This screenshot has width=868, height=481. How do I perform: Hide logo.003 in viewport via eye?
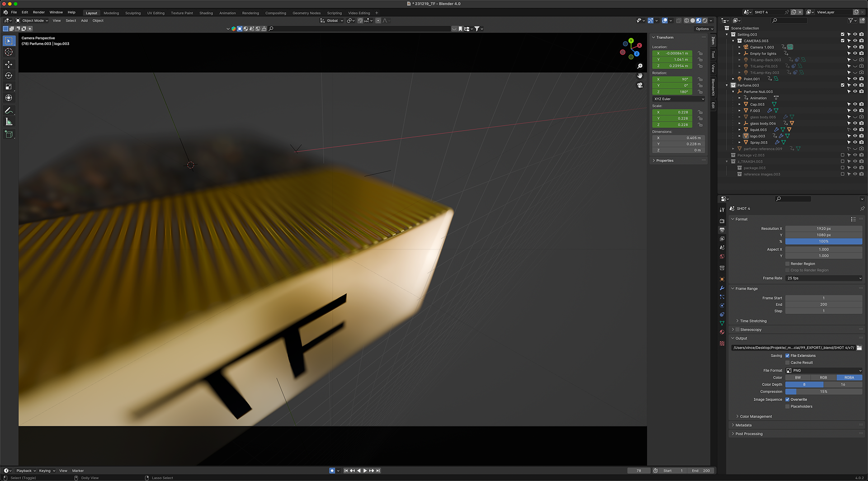[855, 136]
